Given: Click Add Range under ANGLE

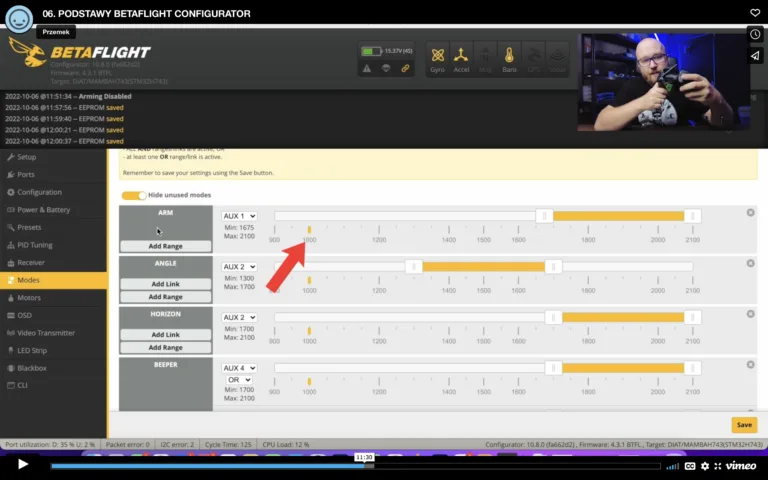Looking at the screenshot, I should tap(166, 297).
